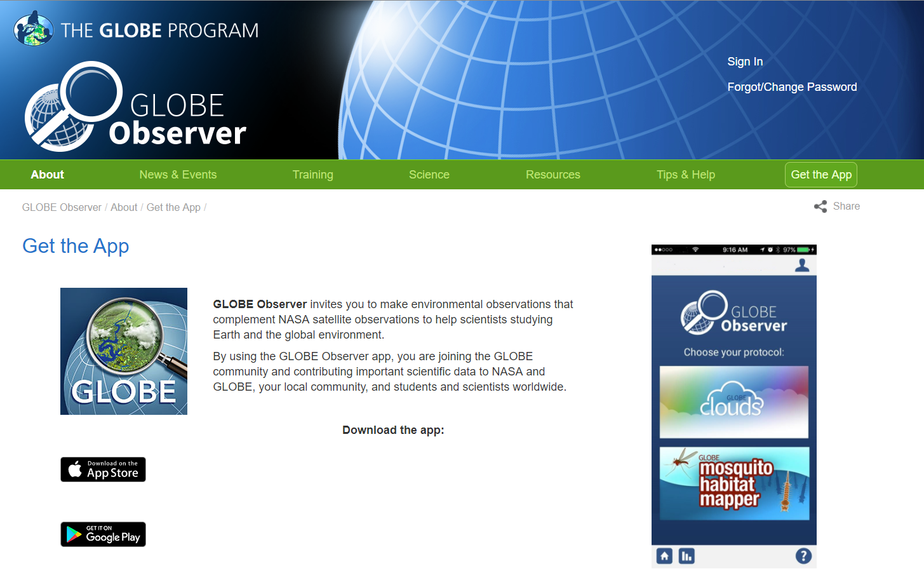The image size is (924, 587).
Task: Click the bold 'GLOBE Observer' intro text
Action: coord(260,304)
